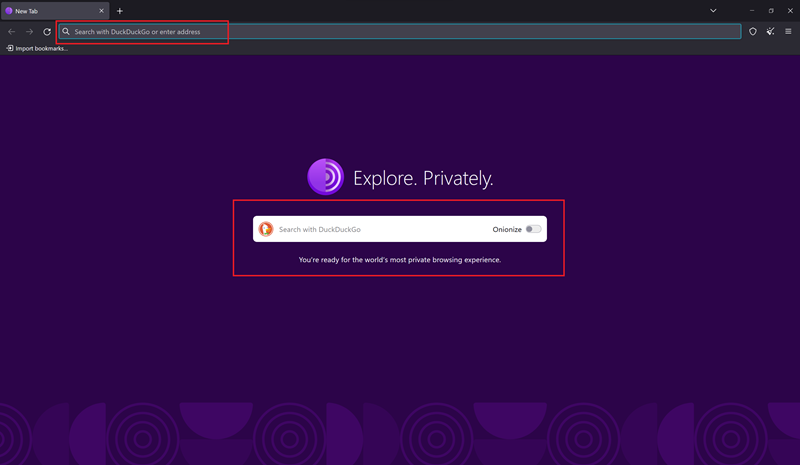Toggle the Onionize switch

pyautogui.click(x=534, y=229)
